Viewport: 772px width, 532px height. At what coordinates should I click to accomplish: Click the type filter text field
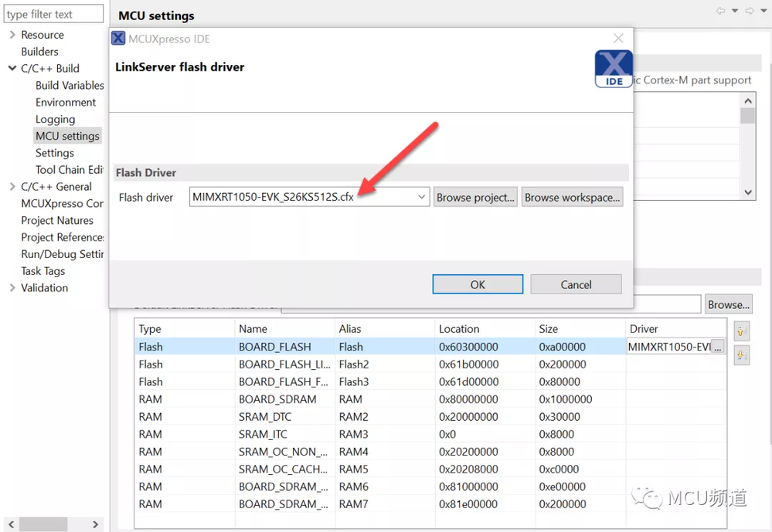pos(53,14)
